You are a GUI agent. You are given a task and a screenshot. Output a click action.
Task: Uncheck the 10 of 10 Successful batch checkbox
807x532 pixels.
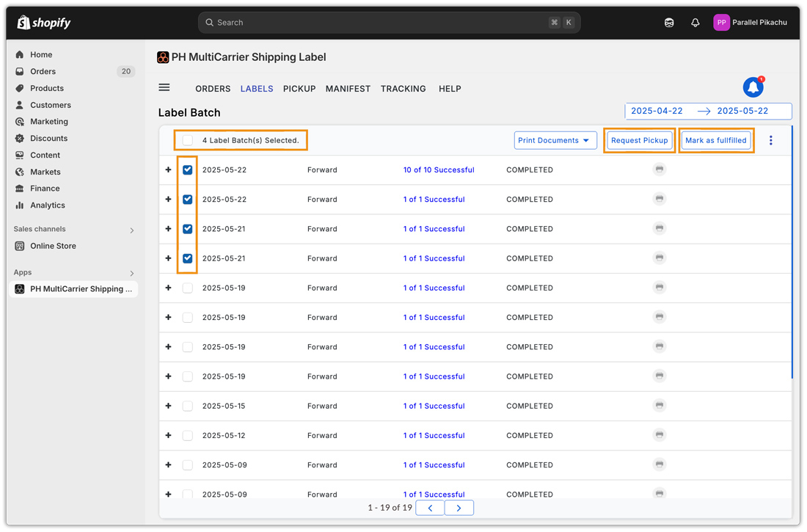click(188, 170)
